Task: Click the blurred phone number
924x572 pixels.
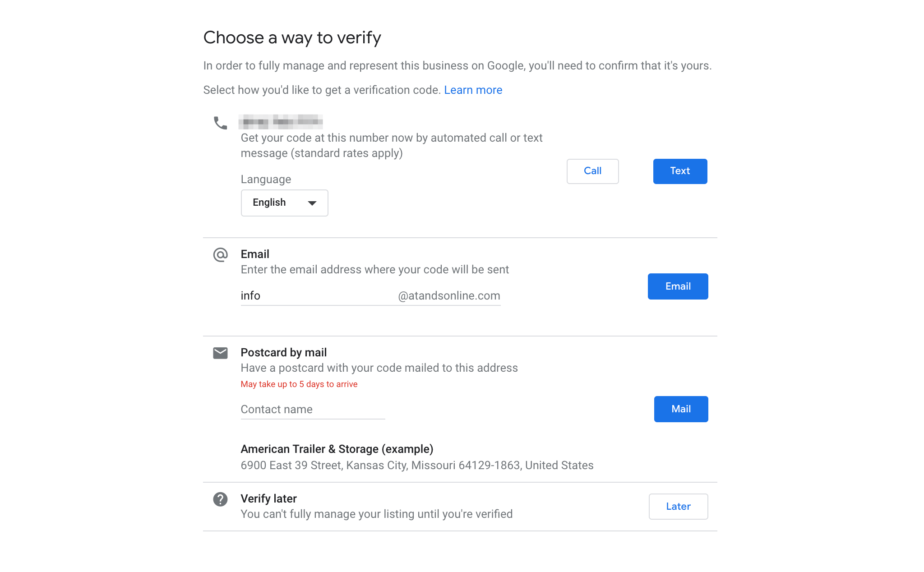Action: coord(281,122)
